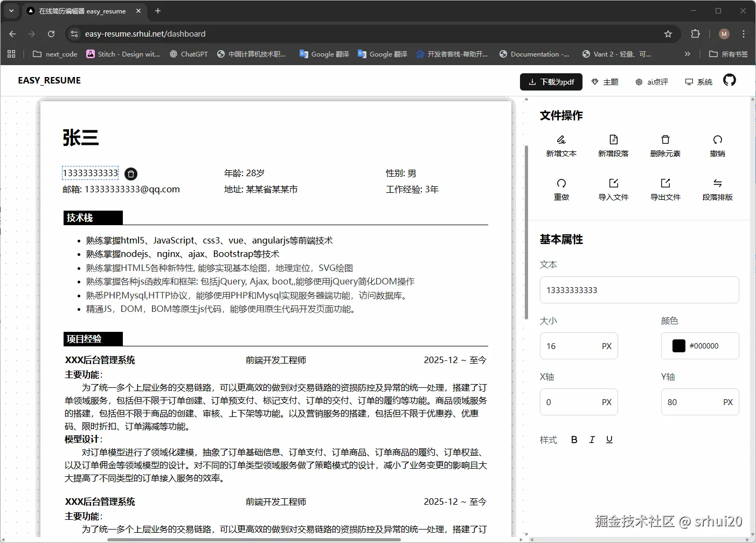Select the 年龄: 28岁 text

pos(244,173)
